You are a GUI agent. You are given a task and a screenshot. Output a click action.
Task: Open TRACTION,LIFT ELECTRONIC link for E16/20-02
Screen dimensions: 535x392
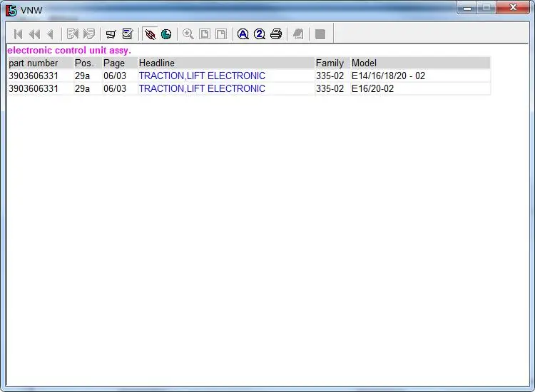click(202, 88)
